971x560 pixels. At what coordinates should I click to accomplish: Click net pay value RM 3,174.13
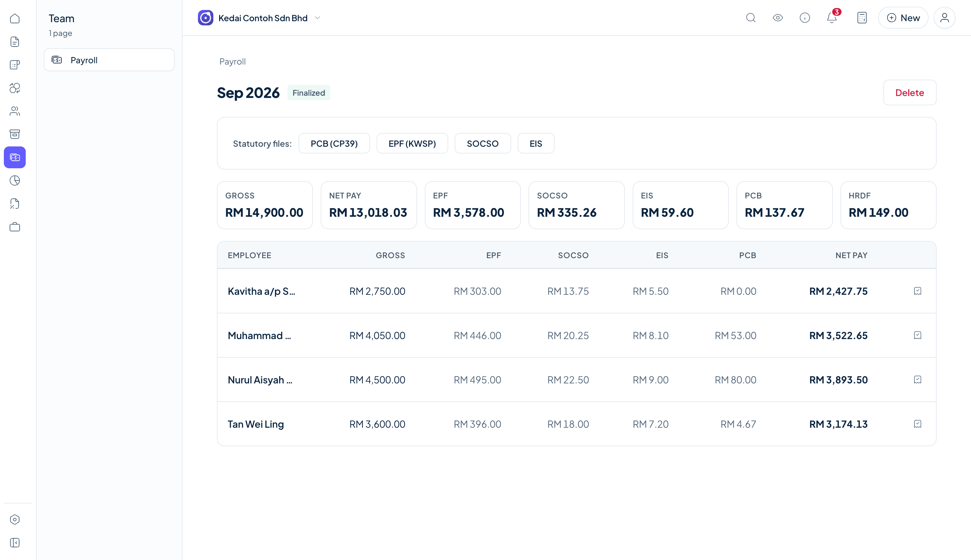coord(838,424)
